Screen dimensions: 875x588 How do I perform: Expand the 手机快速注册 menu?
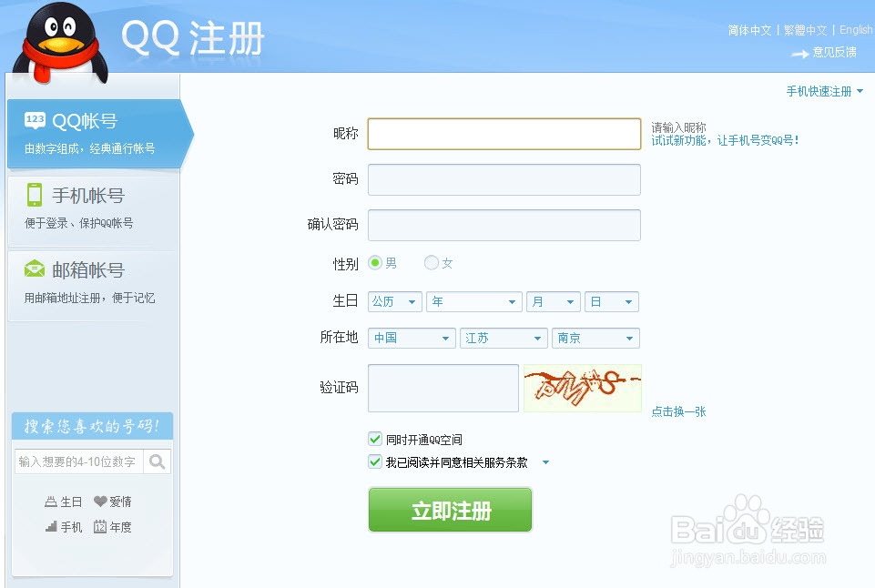click(824, 92)
